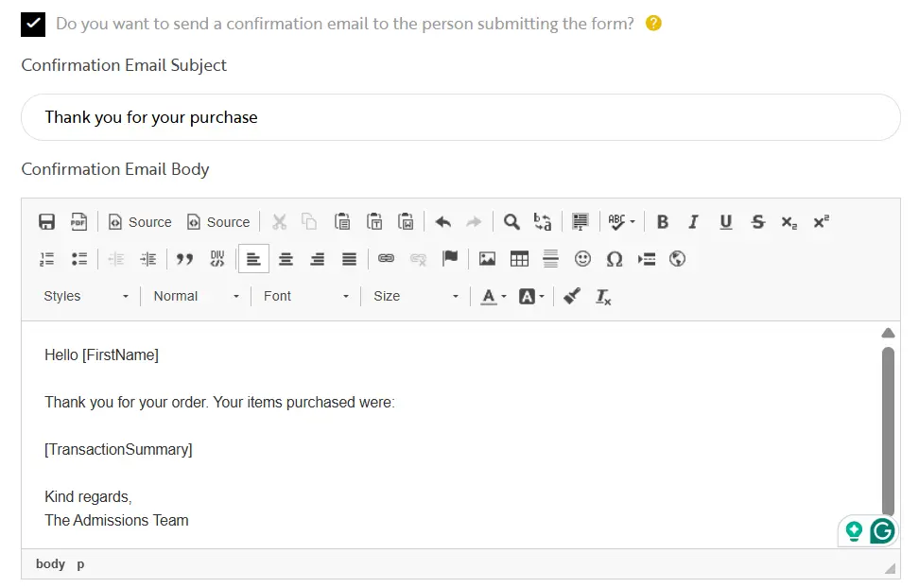
Task: Open the text color picker
Action: coord(492,296)
